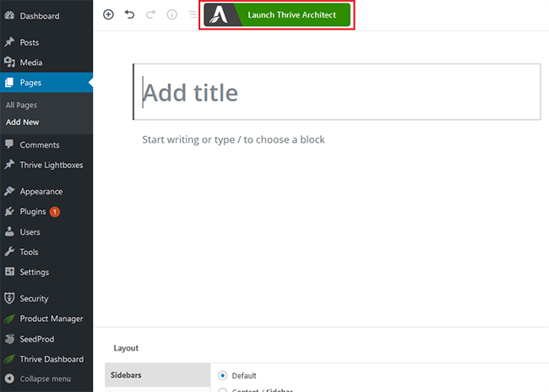549x392 pixels.
Task: Click the Redo arrow icon
Action: tap(150, 14)
